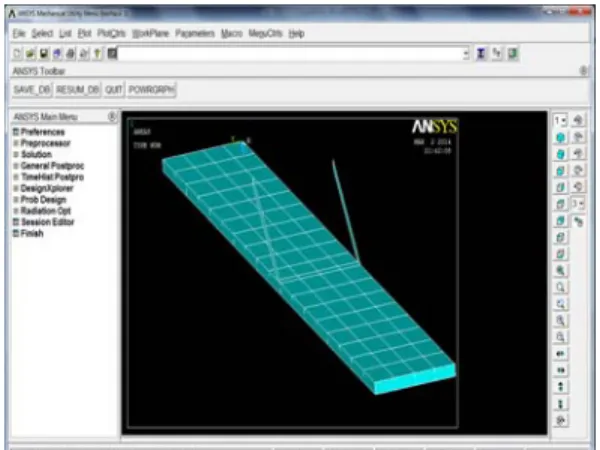This screenshot has width=600, height=450.
Task: Set Oblique view from view toolbar
Action: pos(560,154)
